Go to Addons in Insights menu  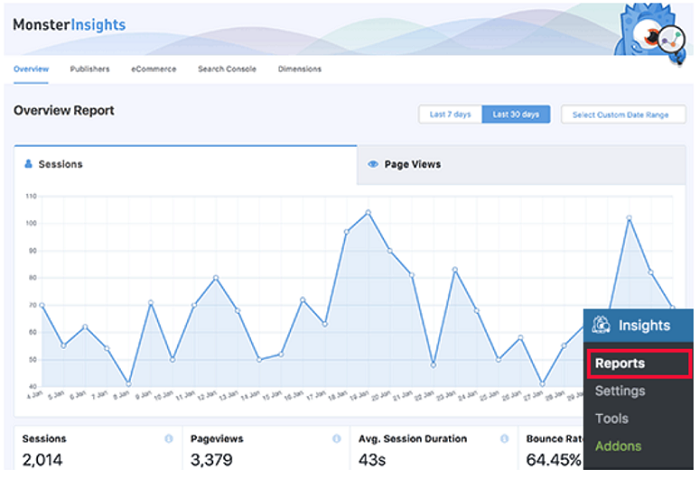coord(618,446)
